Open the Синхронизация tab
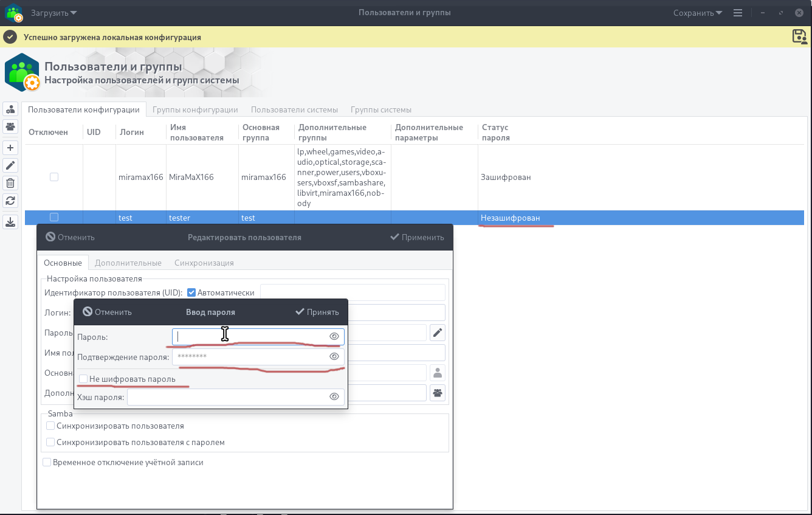The image size is (812, 515). [204, 263]
